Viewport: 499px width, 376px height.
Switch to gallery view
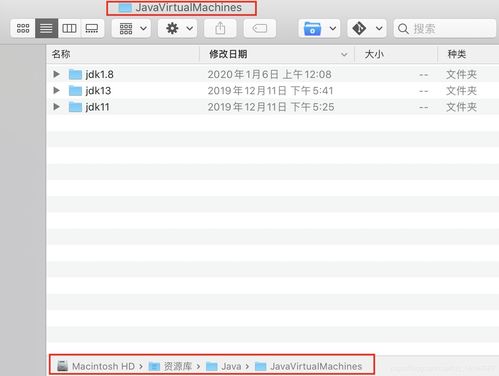pos(92,28)
